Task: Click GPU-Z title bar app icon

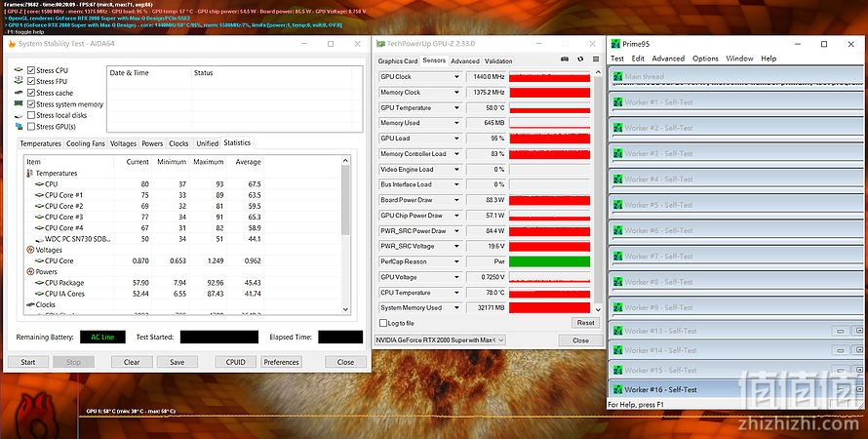Action: click(x=380, y=44)
